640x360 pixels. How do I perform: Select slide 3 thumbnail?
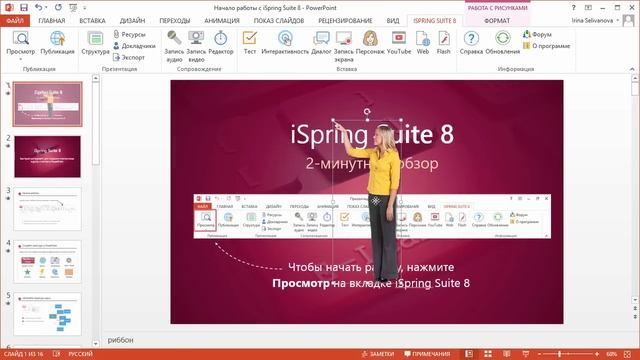47,209
